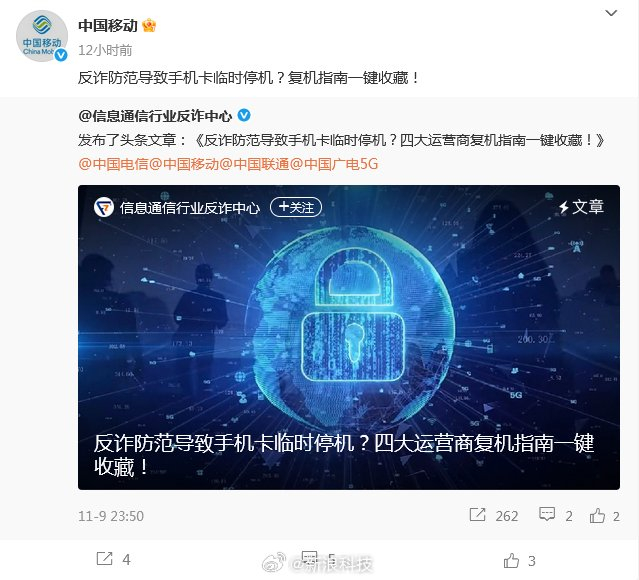Click the lightning 文章 label

coord(582,207)
